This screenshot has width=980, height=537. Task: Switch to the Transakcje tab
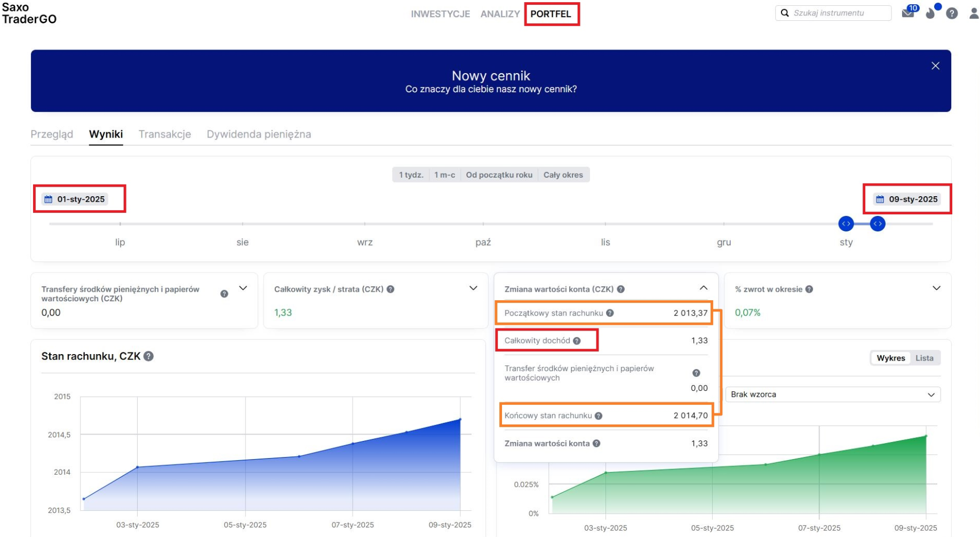click(165, 134)
